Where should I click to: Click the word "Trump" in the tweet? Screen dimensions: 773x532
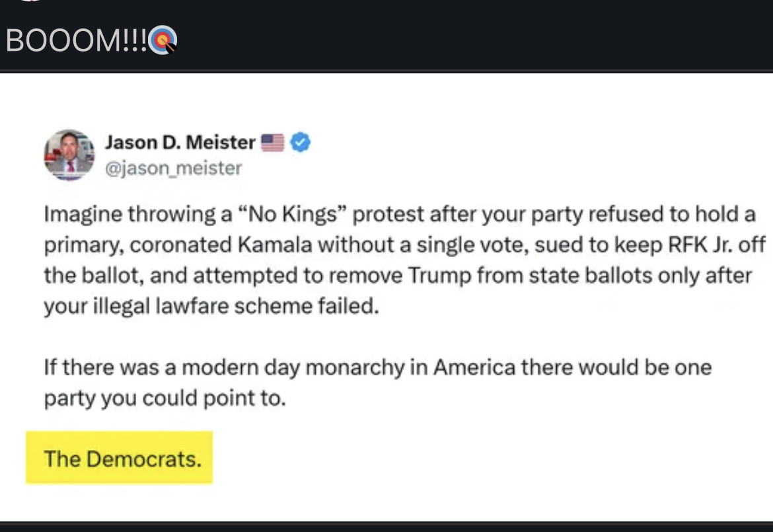pos(437,275)
